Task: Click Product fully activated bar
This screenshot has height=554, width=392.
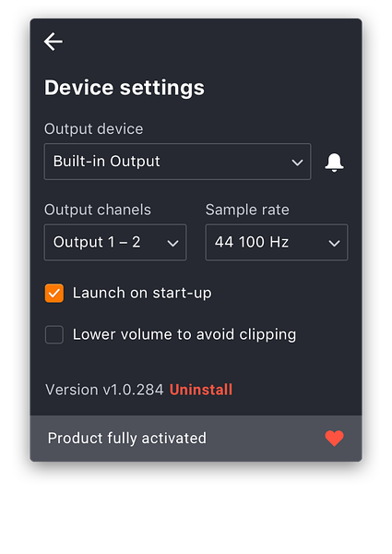Action: 196,439
